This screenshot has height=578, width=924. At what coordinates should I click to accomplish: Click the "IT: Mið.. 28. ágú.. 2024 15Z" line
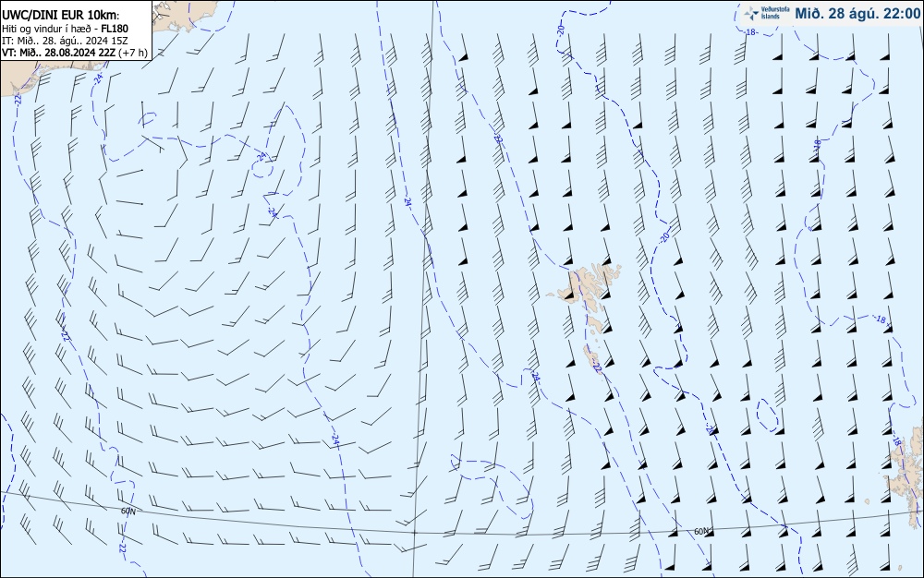pos(65,41)
